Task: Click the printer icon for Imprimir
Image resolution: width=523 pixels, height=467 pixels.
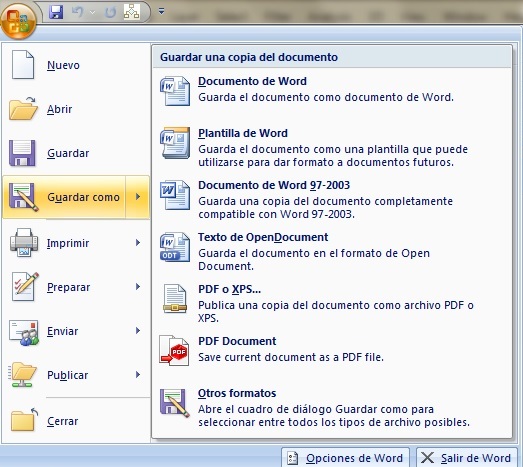Action: point(24,243)
